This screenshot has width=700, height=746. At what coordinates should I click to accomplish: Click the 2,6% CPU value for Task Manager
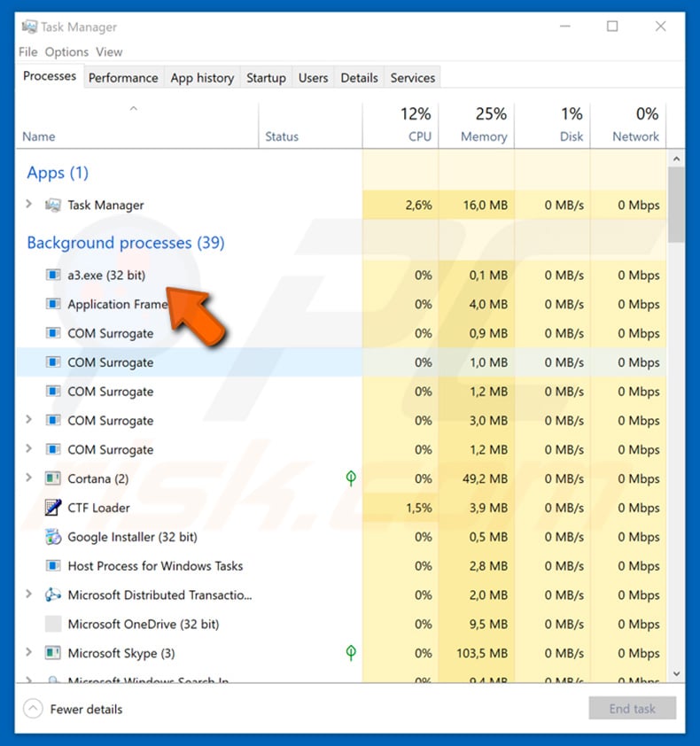click(419, 205)
